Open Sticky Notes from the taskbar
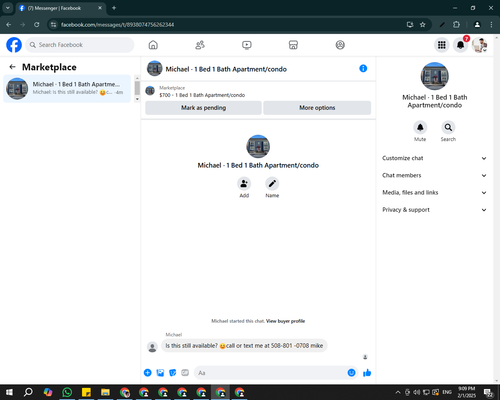 (86, 392)
